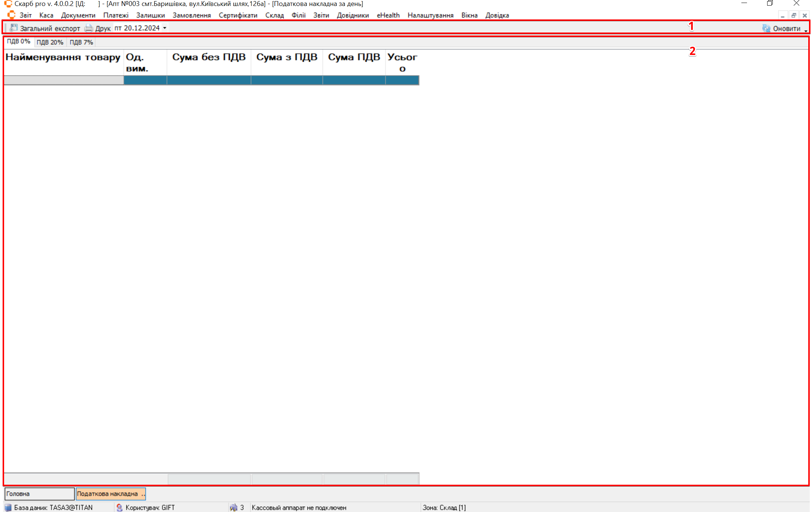The height and width of the screenshot is (512, 812).
Task: Activate Податкова накладна window tab
Action: point(110,494)
